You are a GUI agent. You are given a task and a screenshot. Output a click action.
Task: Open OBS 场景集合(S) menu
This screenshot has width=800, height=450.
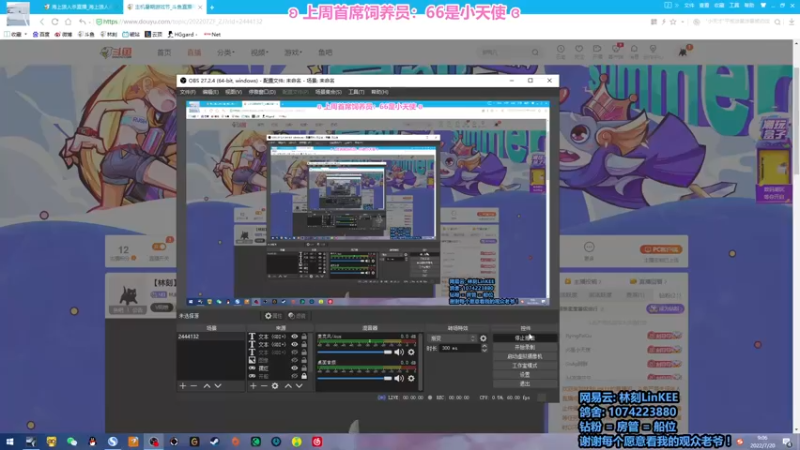(x=328, y=92)
